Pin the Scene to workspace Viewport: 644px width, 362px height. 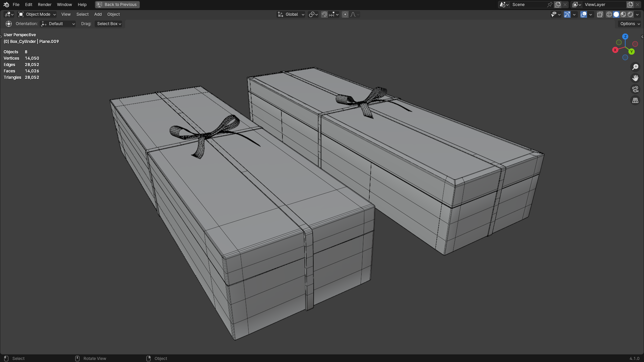point(549,5)
